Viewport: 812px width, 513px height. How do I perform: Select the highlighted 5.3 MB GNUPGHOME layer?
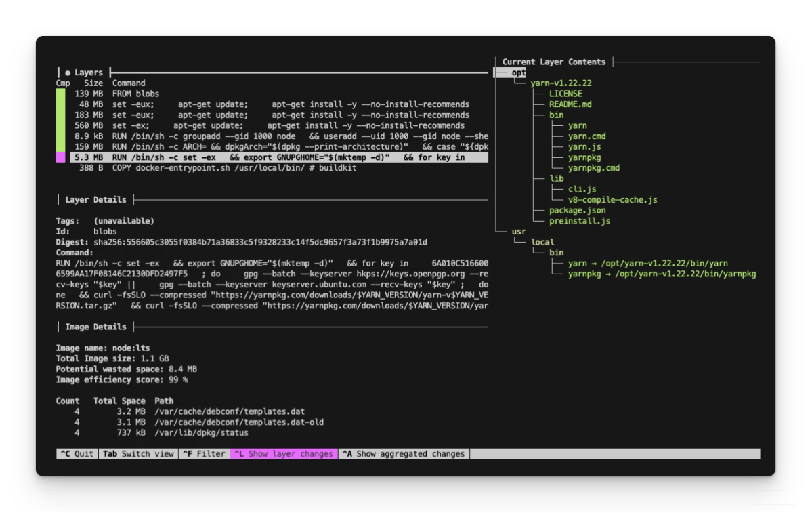tap(278, 157)
